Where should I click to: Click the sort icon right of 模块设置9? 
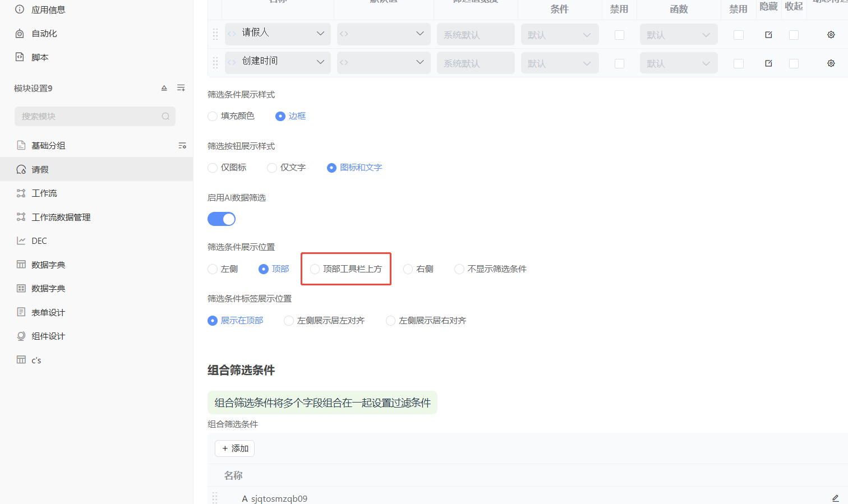click(181, 88)
